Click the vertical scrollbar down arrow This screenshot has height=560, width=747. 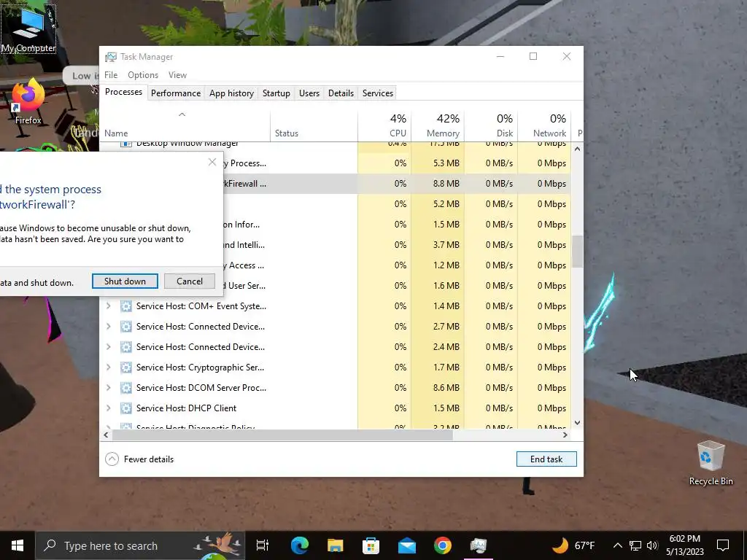click(x=578, y=422)
